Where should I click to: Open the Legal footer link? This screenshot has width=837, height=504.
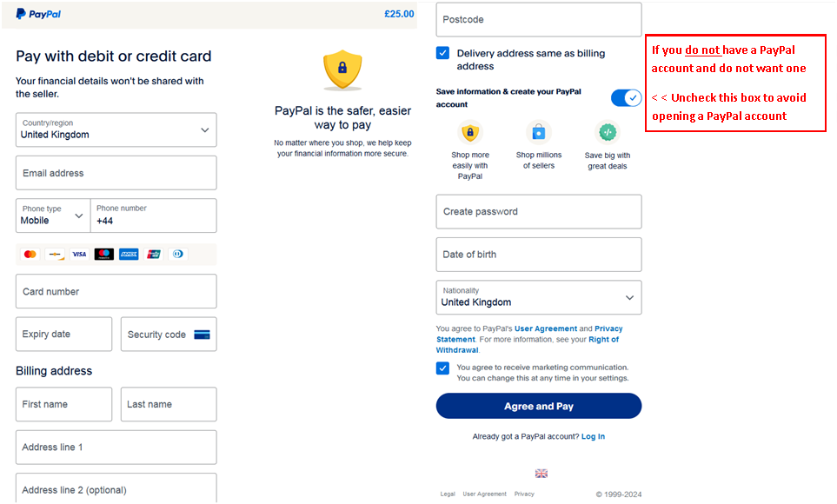coord(448,494)
